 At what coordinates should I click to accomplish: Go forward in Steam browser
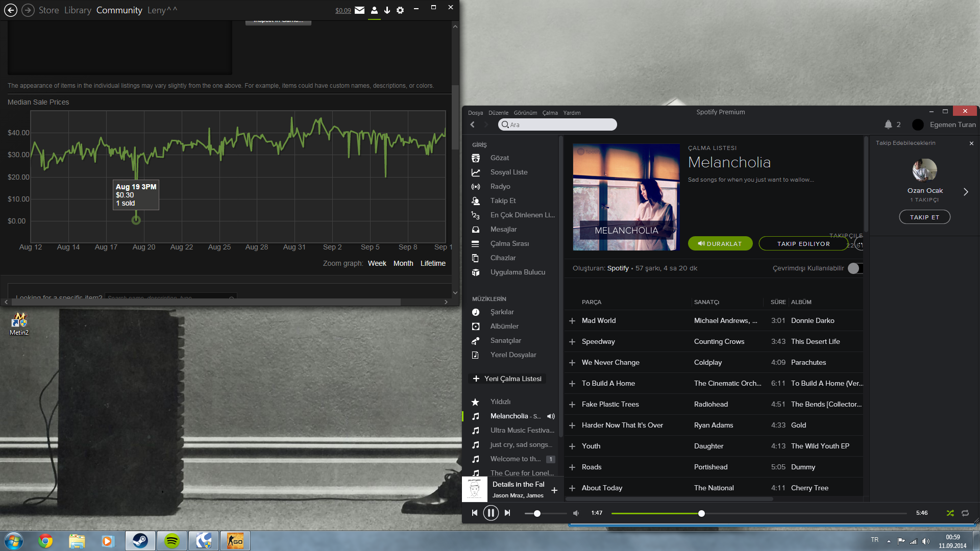pyautogui.click(x=28, y=10)
